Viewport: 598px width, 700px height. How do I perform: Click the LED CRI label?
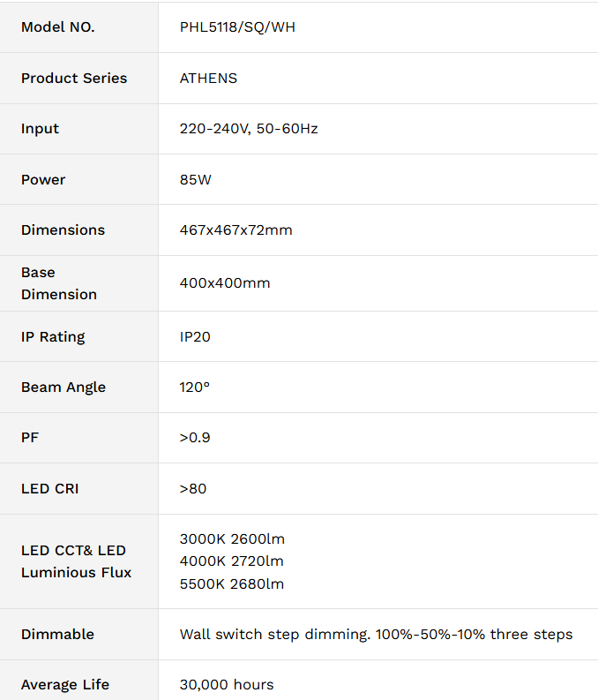(x=50, y=489)
